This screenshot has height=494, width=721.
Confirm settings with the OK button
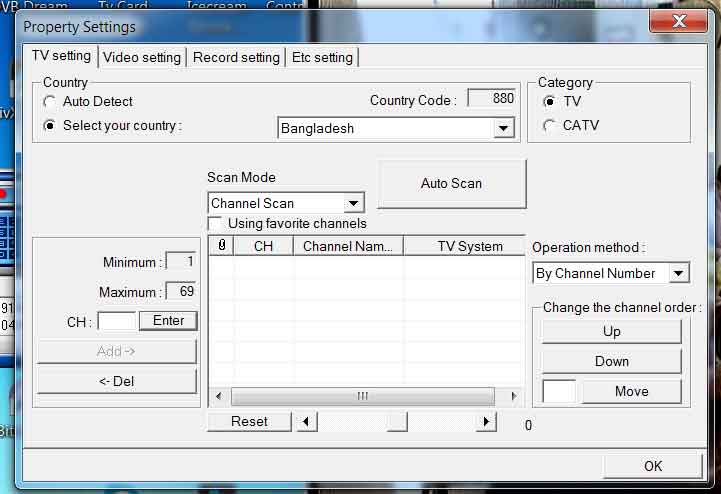(x=653, y=465)
